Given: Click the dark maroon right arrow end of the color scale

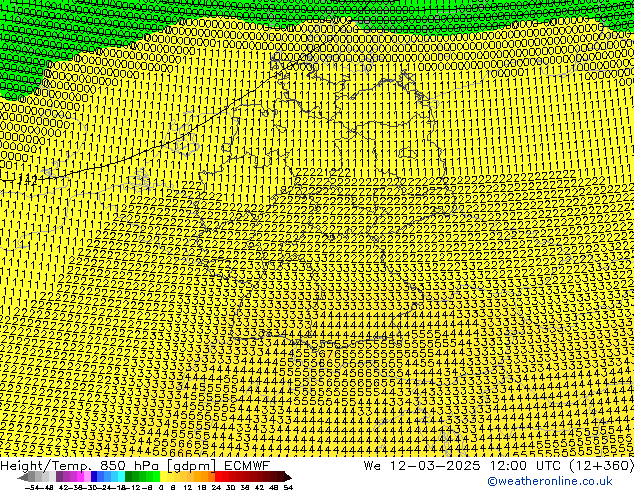Looking at the screenshot, I should pos(288,477).
